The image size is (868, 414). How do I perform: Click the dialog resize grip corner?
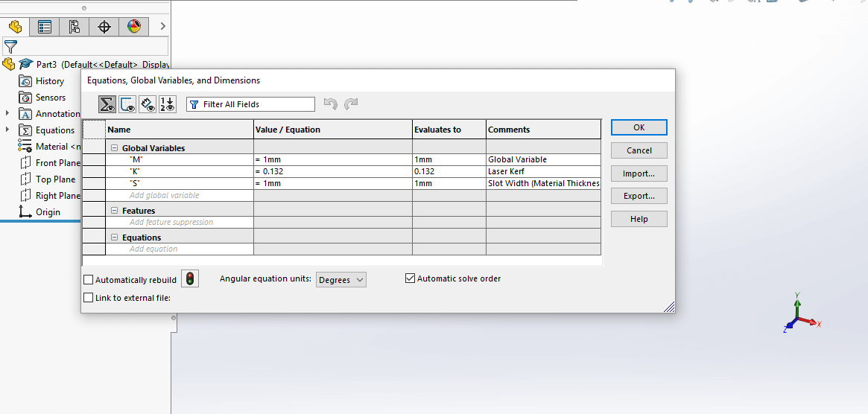point(669,307)
